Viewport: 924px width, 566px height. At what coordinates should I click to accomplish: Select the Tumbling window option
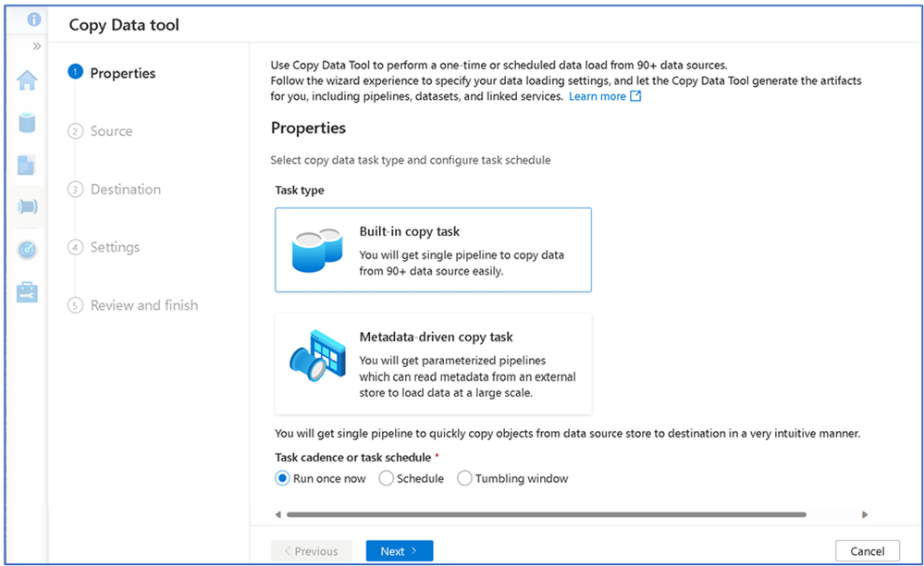(x=512, y=478)
